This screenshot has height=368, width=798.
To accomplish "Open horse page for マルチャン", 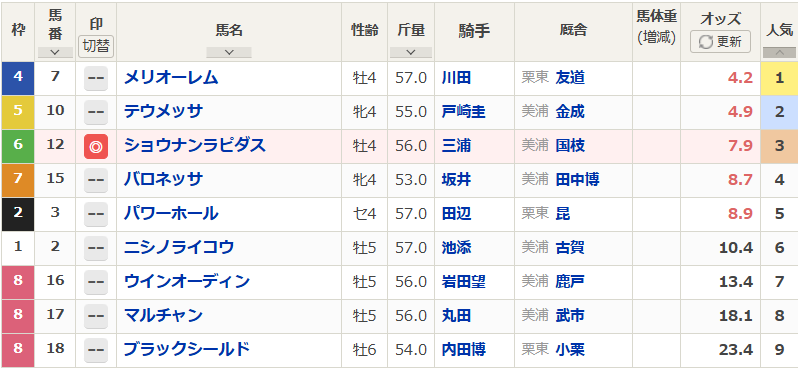I will tap(163, 316).
